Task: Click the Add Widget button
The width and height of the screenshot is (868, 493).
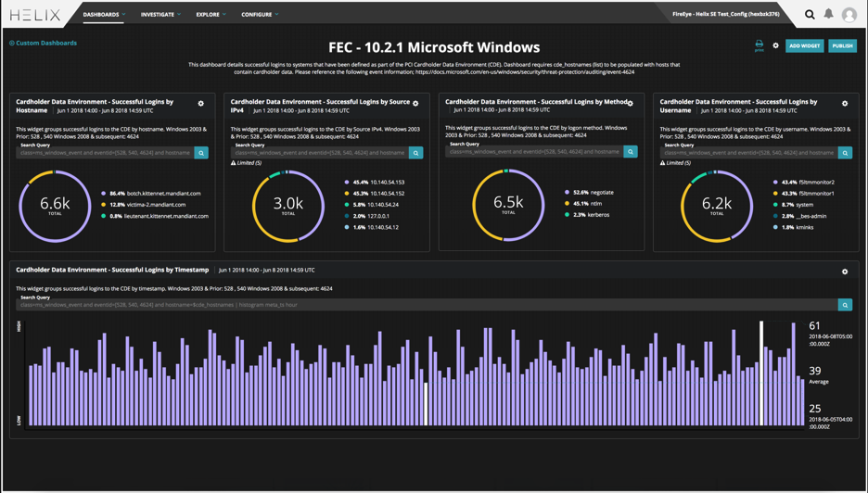Action: [x=804, y=46]
